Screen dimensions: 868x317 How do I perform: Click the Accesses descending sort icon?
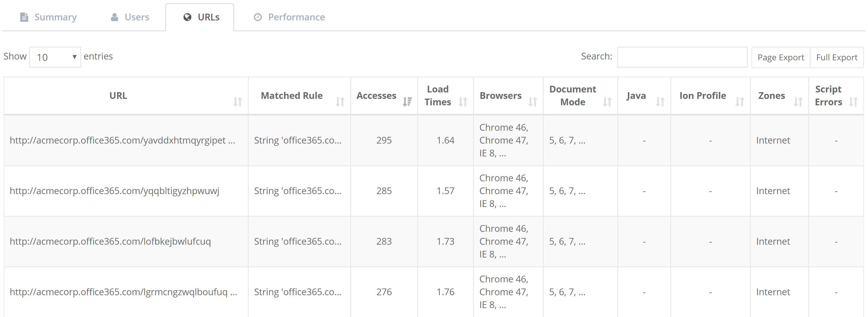click(407, 101)
